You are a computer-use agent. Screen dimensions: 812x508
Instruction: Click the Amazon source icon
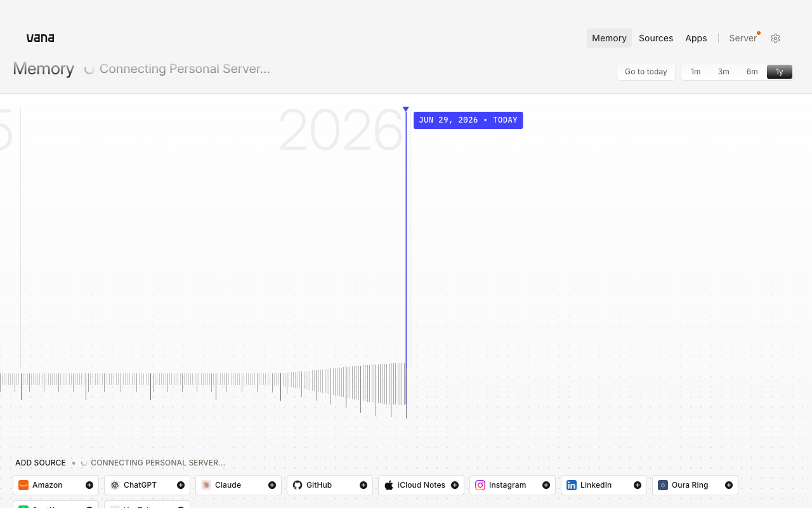[23, 485]
